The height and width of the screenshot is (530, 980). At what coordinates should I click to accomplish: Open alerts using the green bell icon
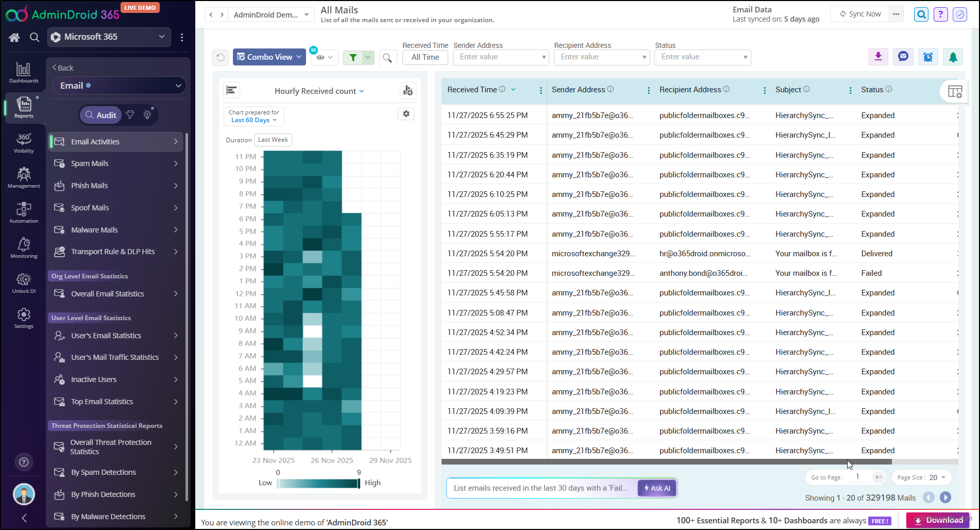coord(953,57)
